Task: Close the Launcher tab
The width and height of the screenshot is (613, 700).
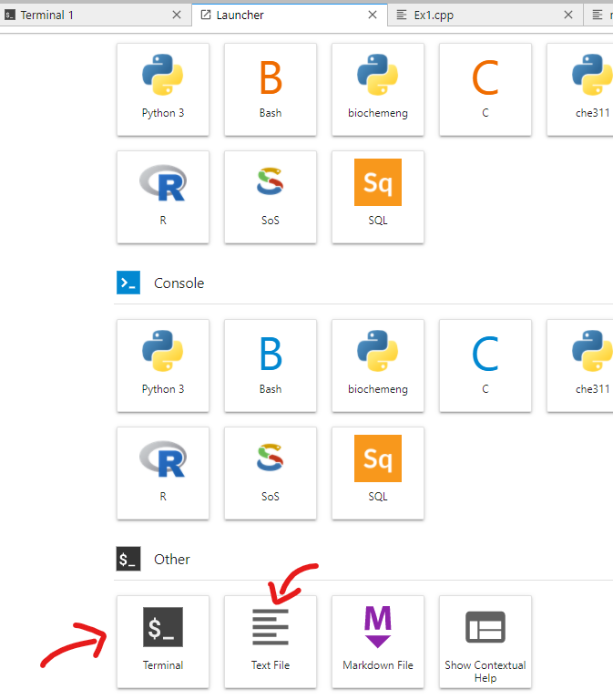Action: (373, 15)
